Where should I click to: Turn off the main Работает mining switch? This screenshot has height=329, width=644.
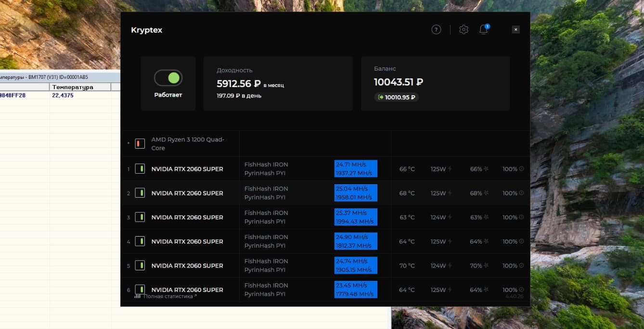coord(168,78)
